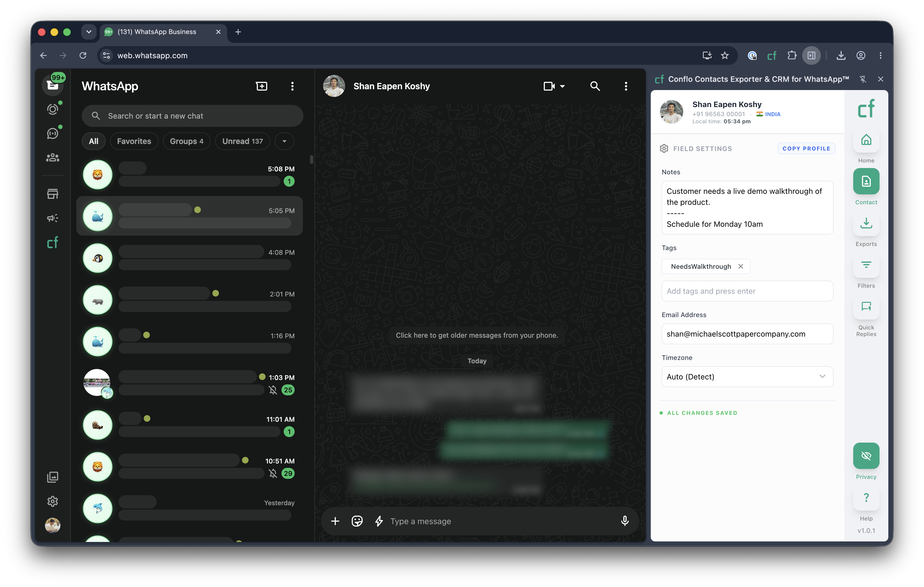Open the tab search dropdown chevron
Screen dimensions: 924x587
click(89, 32)
